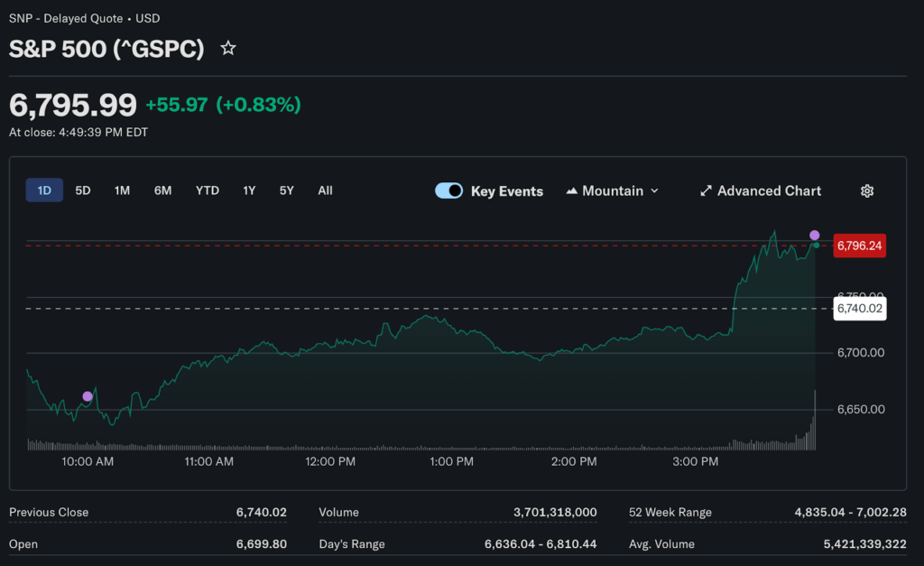
Task: Toggle the Key Events switch off
Action: 449,190
